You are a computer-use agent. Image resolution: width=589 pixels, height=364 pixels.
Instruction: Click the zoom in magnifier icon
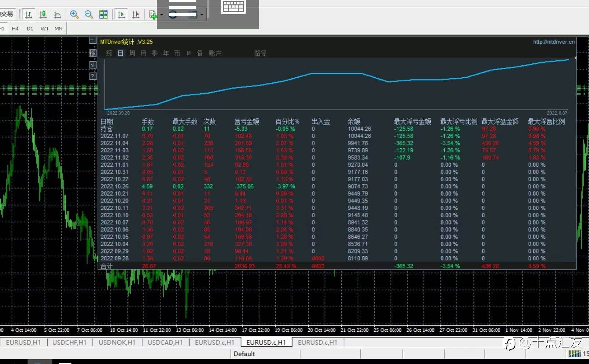coord(74,15)
